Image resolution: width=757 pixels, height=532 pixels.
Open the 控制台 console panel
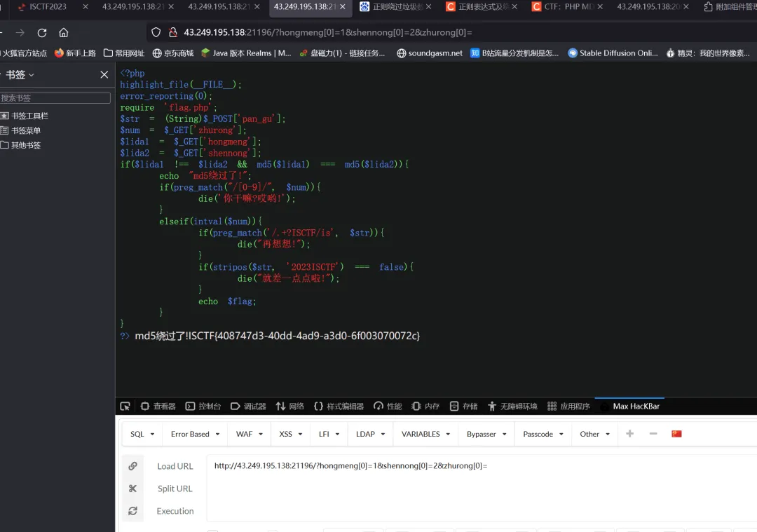(203, 407)
